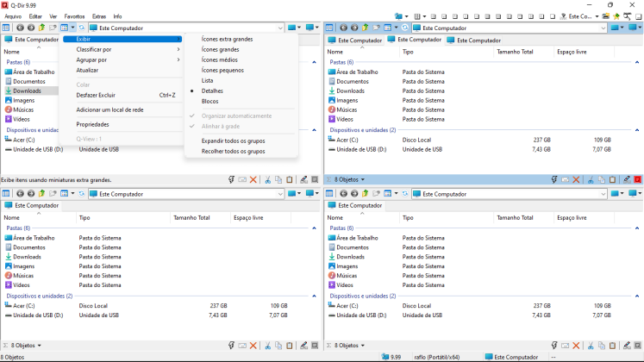
Task: Click the forward arrow in the top-left pane toolbar
Action: coord(31,28)
